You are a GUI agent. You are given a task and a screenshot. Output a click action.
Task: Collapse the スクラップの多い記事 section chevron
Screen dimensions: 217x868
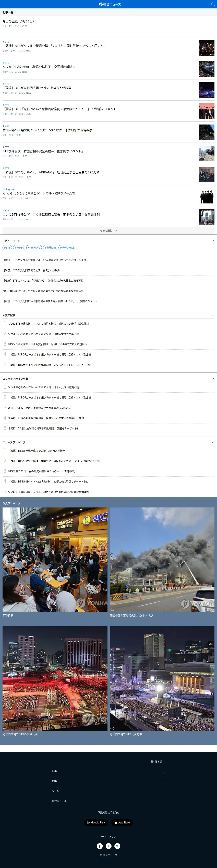coord(213,379)
